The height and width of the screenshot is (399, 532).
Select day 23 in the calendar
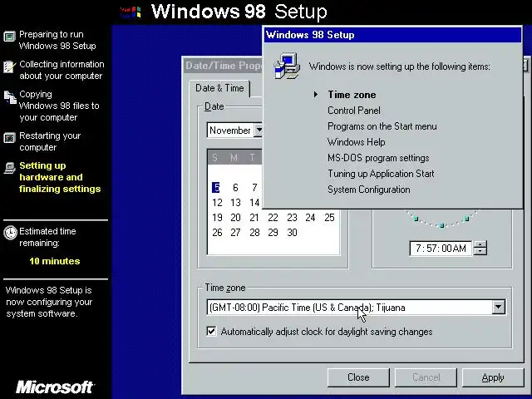coord(292,218)
